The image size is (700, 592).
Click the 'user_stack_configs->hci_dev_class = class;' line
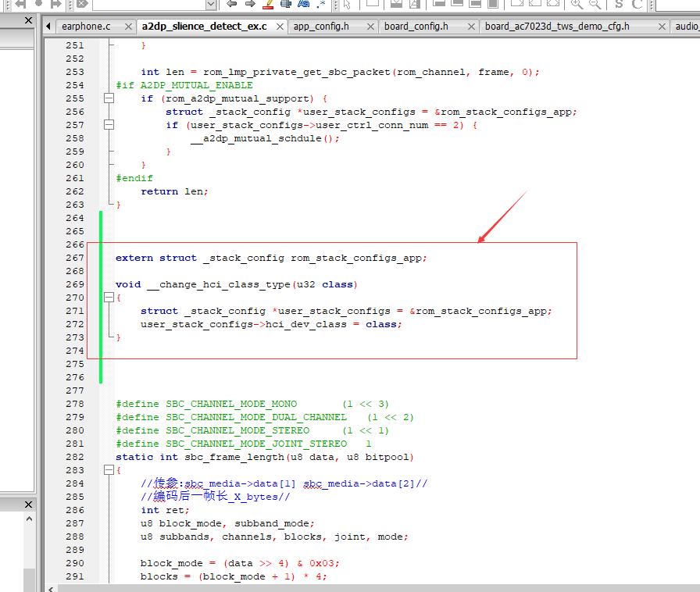coord(271,325)
